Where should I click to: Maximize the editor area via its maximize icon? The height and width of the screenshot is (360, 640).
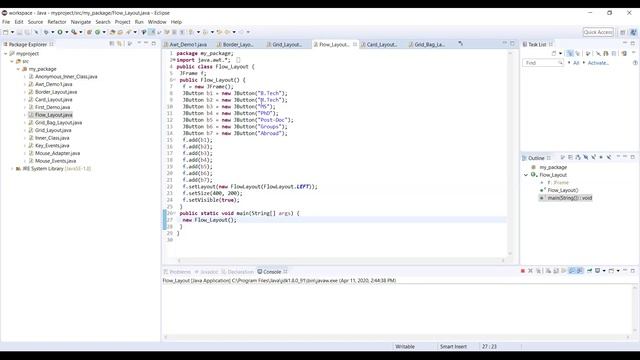pos(512,44)
